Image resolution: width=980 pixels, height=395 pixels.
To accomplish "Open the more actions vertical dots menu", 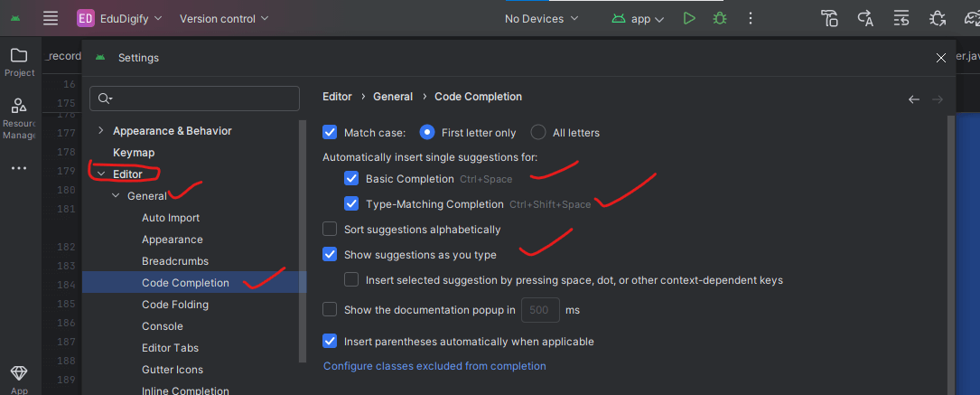I will (750, 19).
